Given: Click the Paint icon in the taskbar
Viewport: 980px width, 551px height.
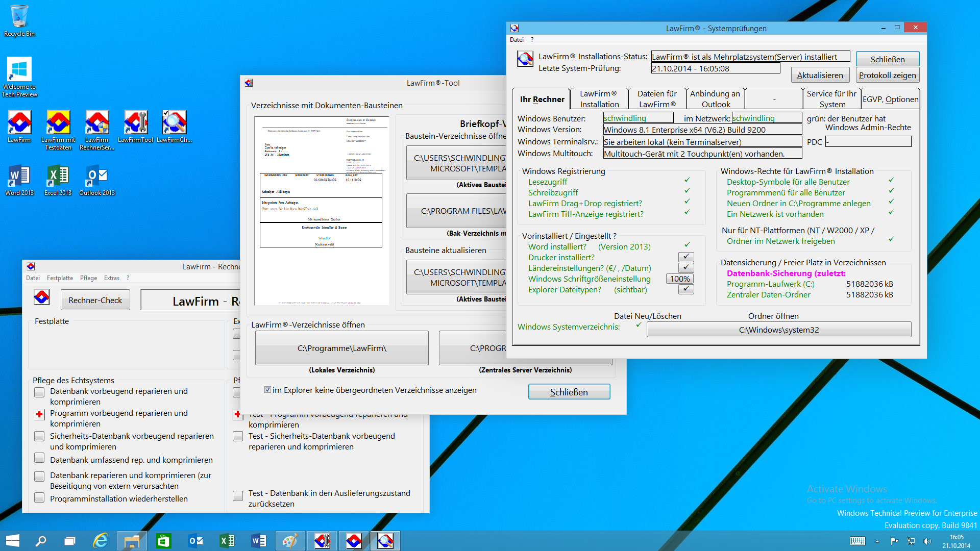Looking at the screenshot, I should pyautogui.click(x=290, y=541).
